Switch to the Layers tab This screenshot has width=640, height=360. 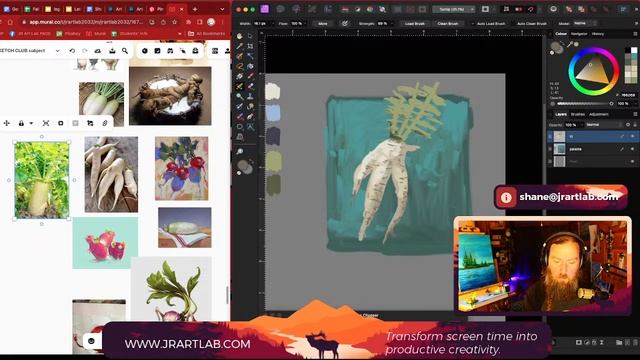tap(561, 114)
